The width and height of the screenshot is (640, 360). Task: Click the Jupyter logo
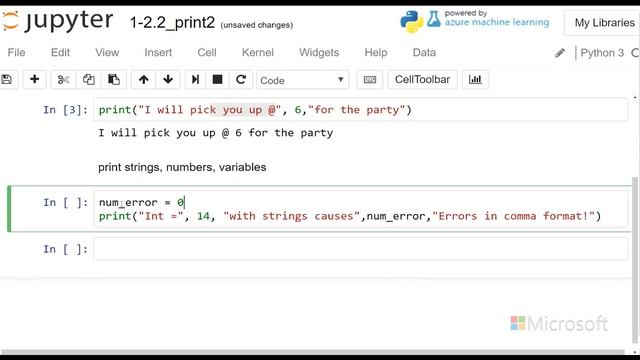(57, 20)
